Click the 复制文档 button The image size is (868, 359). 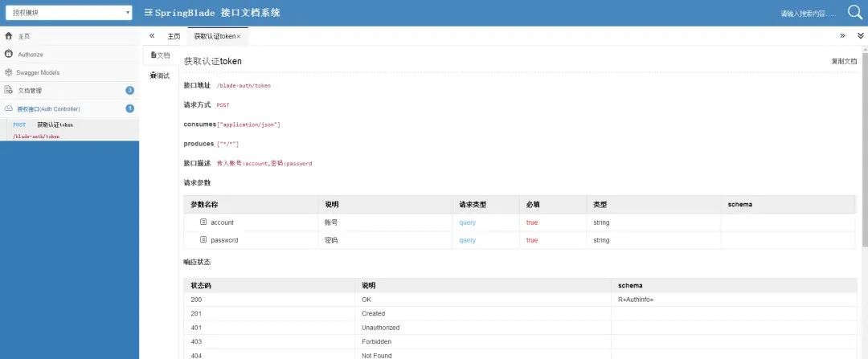click(844, 61)
